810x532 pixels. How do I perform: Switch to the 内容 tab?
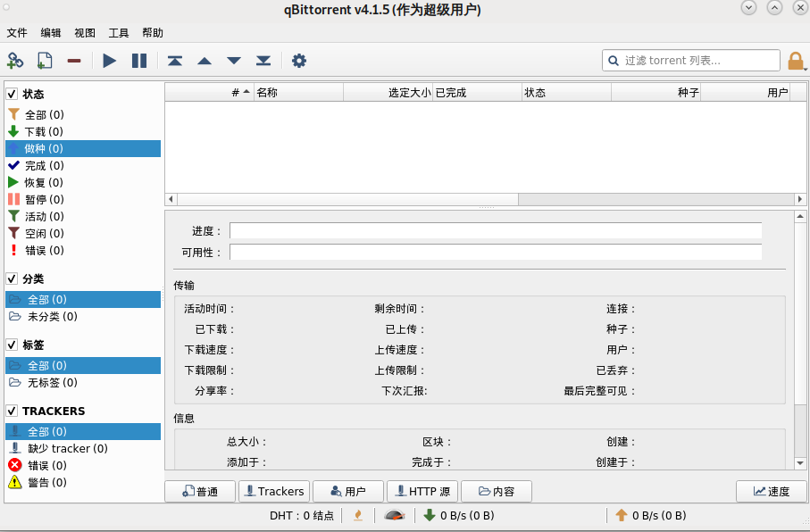coord(497,491)
